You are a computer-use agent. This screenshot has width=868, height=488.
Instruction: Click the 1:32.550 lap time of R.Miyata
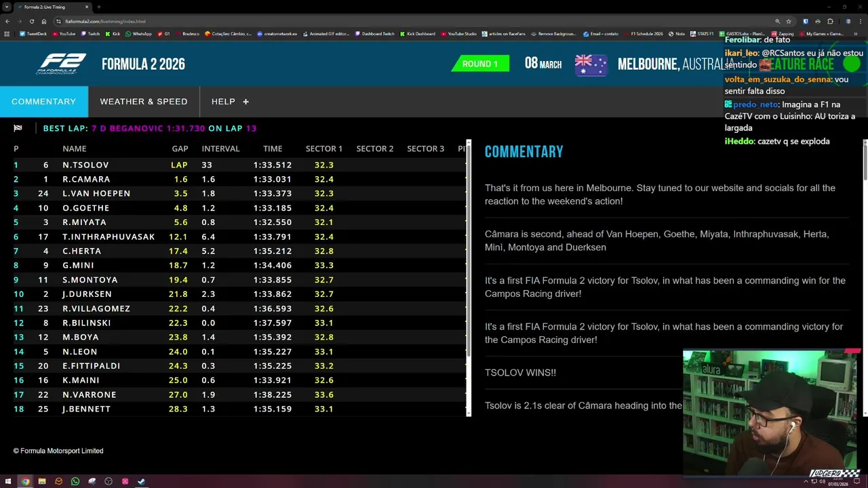tap(273, 222)
